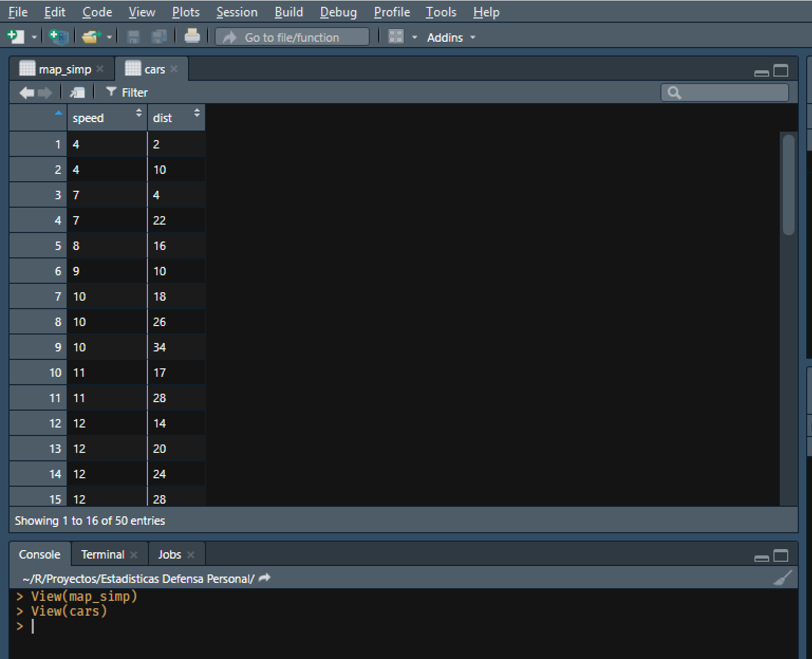The image size is (812, 659).
Task: Open the data viewer in a new window
Action: pyautogui.click(x=77, y=91)
